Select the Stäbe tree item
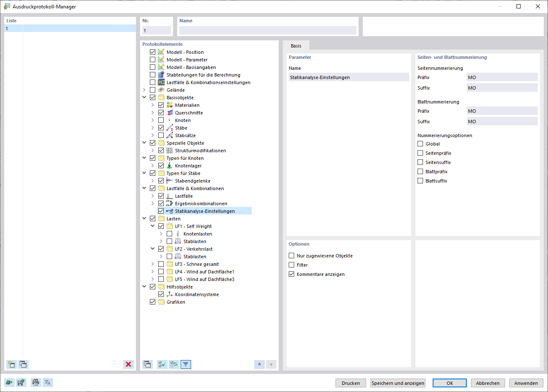 [x=181, y=128]
